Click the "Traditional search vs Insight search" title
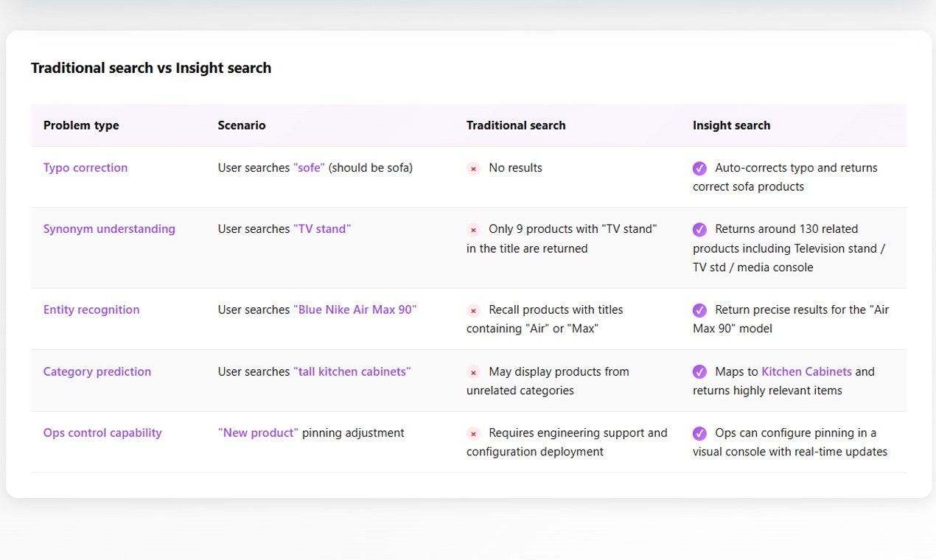Image resolution: width=936 pixels, height=560 pixels. point(151,68)
